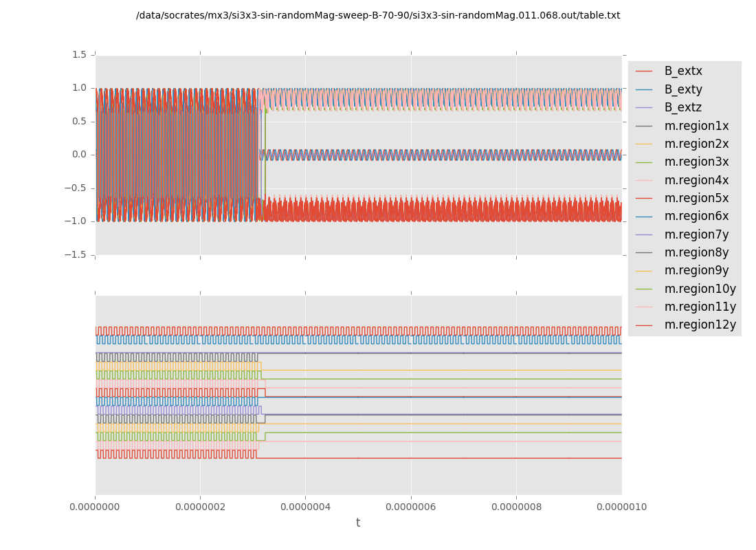756x550 pixels.
Task: Click m.region6x in the legend
Action: [x=696, y=216]
